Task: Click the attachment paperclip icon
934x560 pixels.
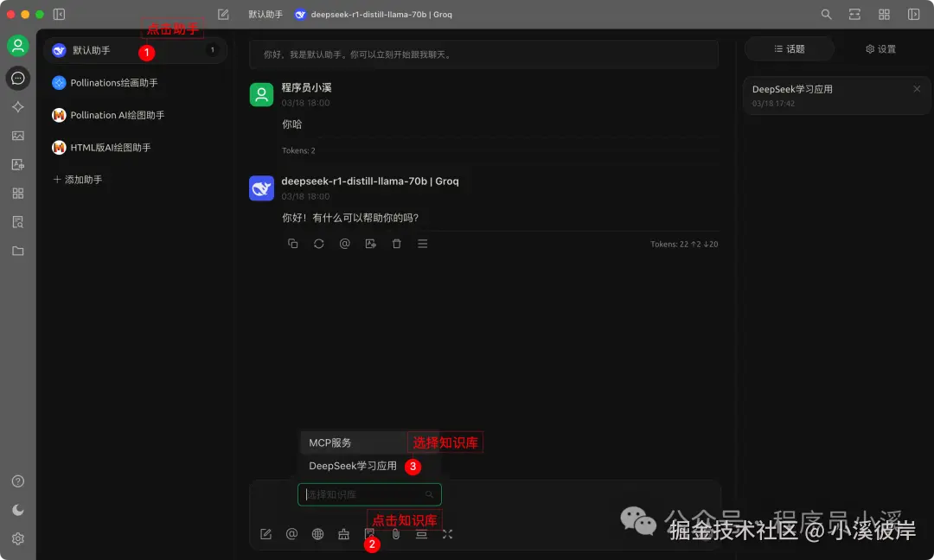Action: [395, 534]
